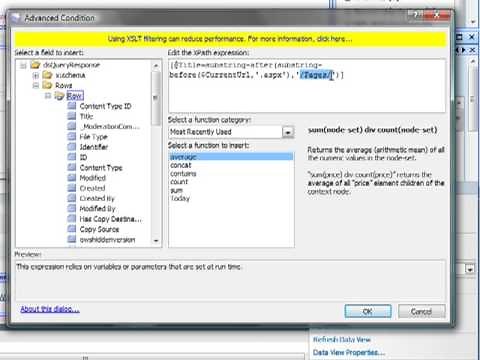Collapse the Rows tree node
The image size is (480, 360).
(x=36, y=86)
